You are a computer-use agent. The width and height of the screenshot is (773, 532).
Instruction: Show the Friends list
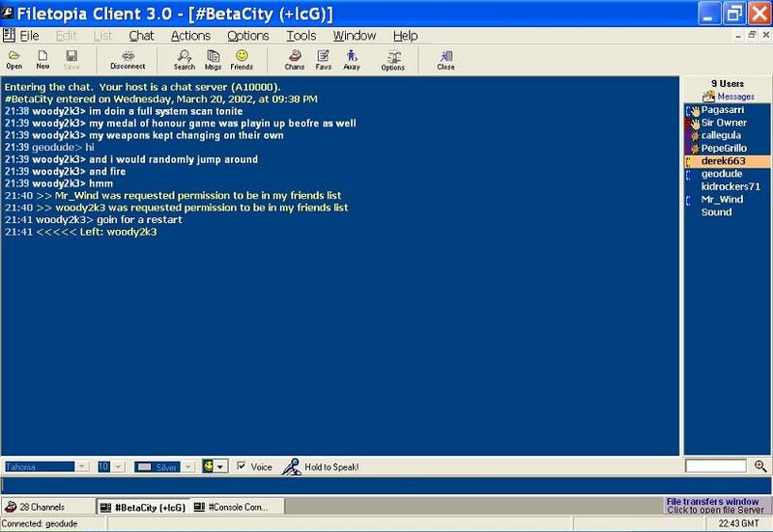click(242, 60)
